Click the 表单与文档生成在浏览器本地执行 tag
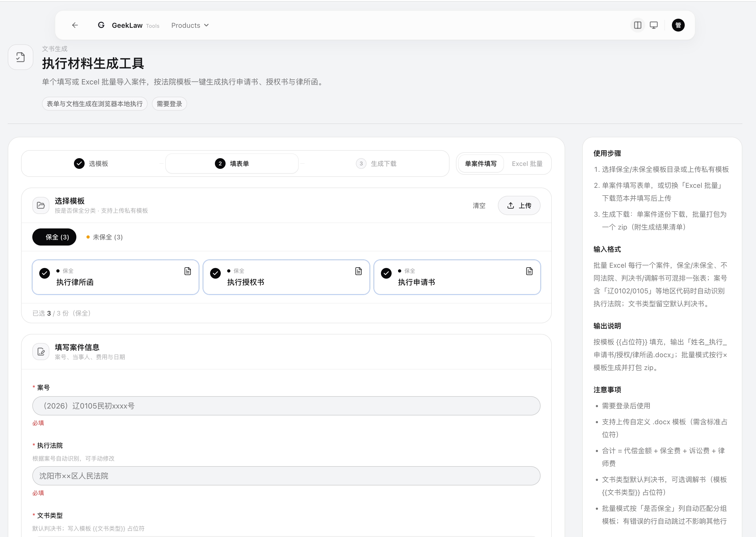 click(x=94, y=103)
